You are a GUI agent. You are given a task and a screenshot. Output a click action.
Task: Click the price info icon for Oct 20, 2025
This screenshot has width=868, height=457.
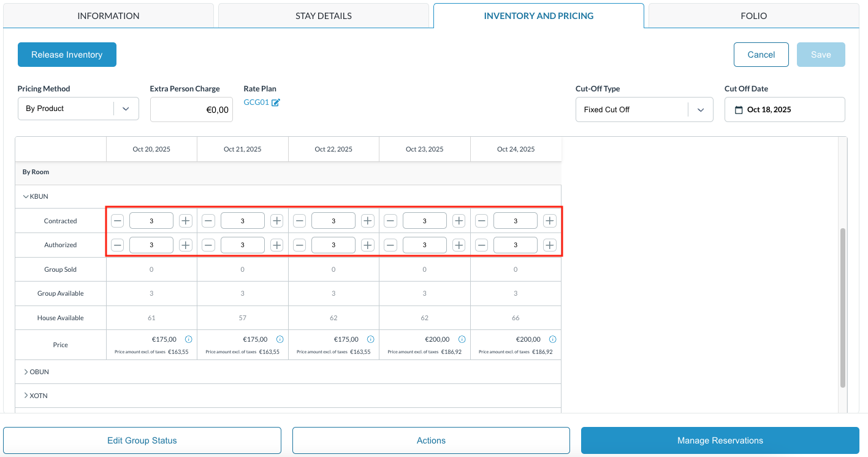189,339
